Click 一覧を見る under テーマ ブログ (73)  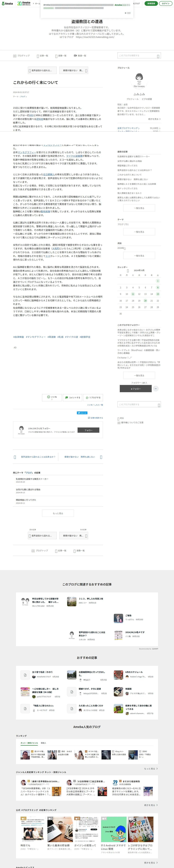pos(139,231)
